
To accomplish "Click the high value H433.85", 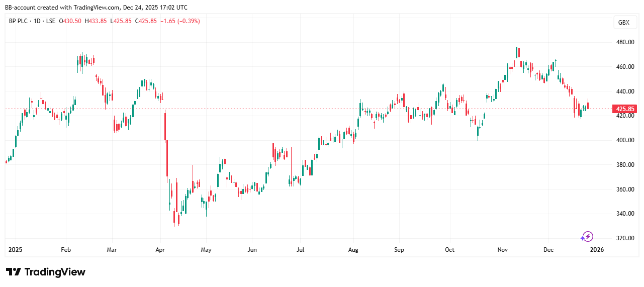I will click(96, 21).
